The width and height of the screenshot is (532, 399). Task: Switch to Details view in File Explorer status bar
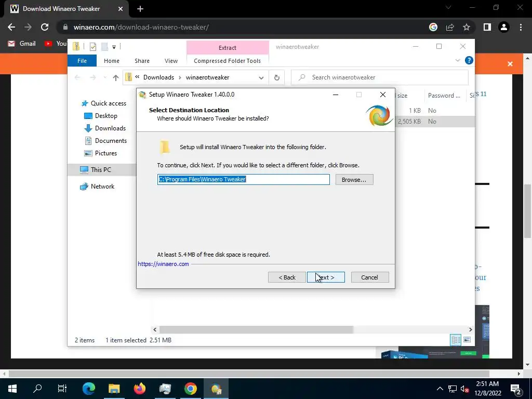[456, 340]
